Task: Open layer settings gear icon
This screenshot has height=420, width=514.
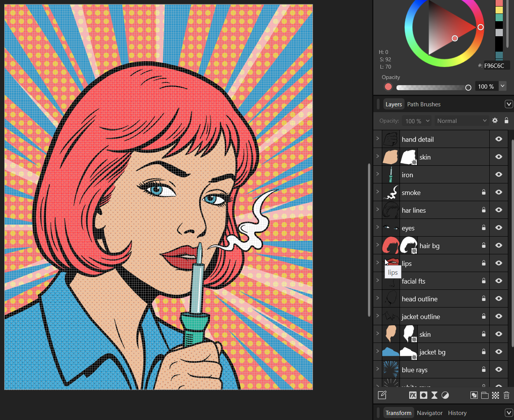Action: click(495, 121)
